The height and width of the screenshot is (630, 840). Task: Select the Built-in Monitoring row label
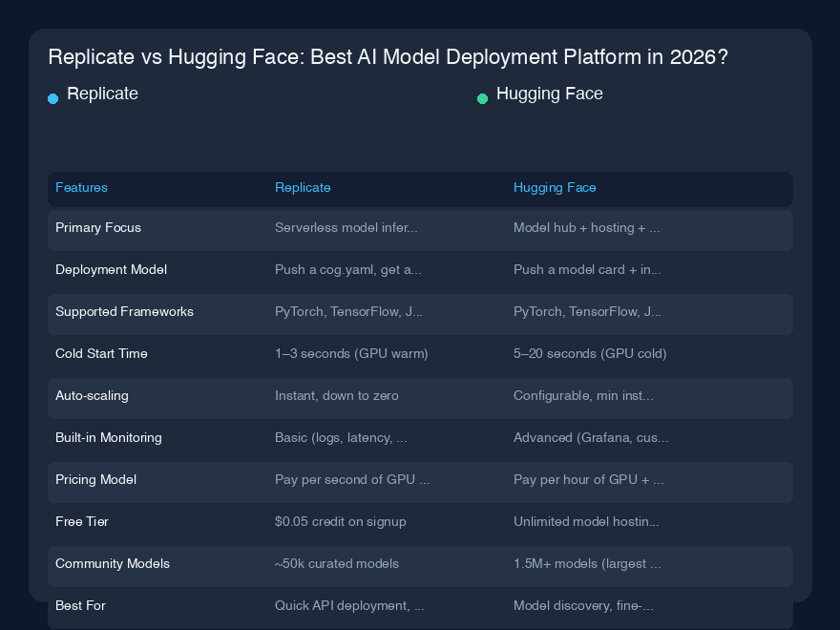pos(108,438)
